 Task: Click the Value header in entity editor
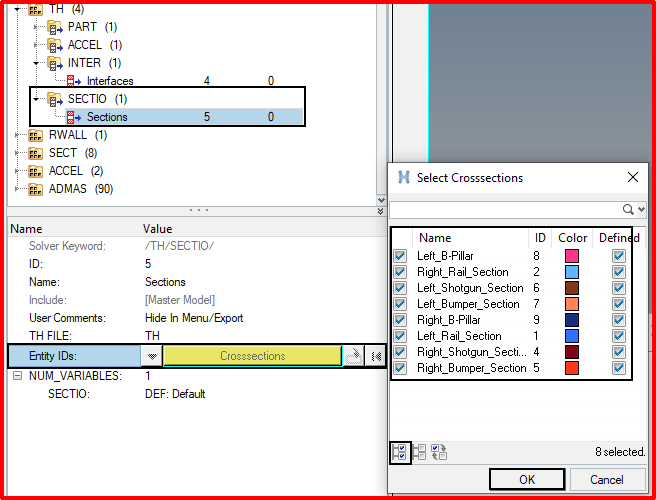[157, 229]
